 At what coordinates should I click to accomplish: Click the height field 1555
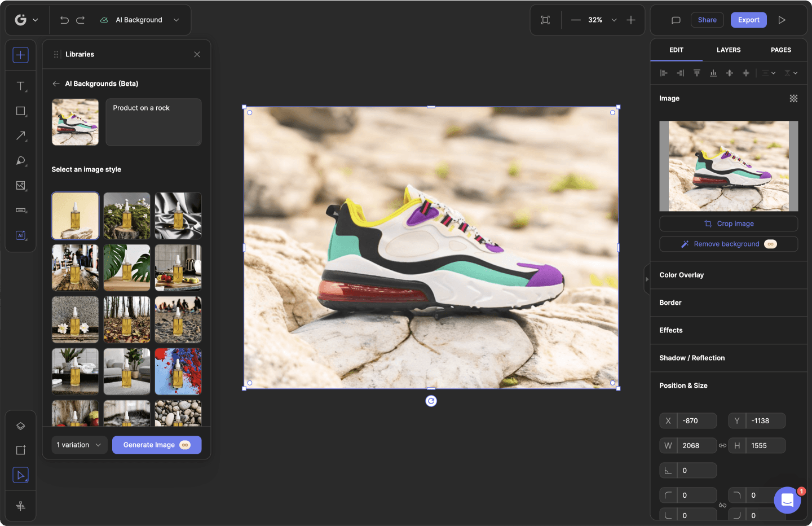[757, 445]
